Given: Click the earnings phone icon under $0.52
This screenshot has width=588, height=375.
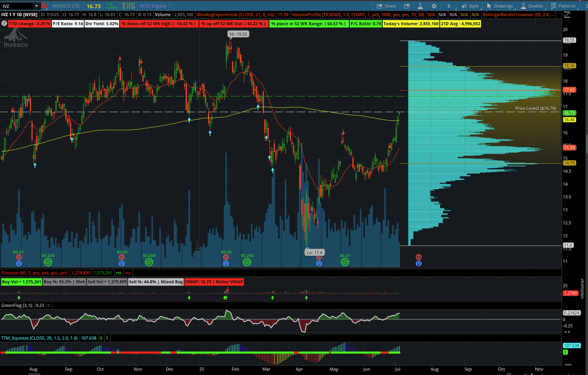Looking at the screenshot, I should click(225, 257).
